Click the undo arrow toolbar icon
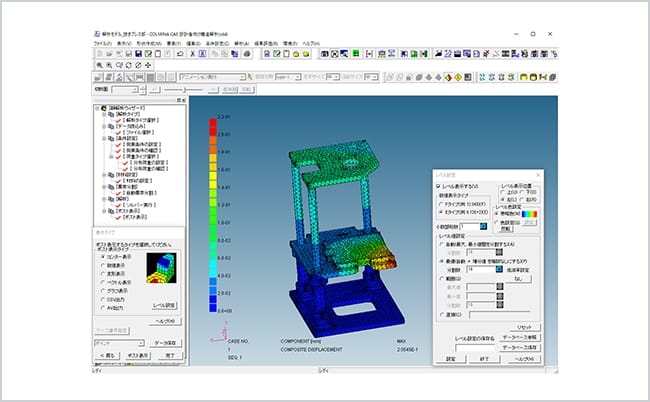 pyautogui.click(x=180, y=54)
